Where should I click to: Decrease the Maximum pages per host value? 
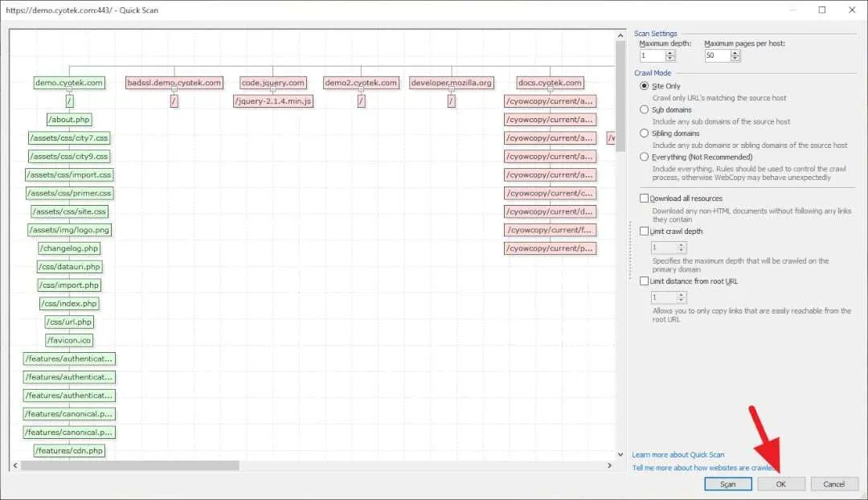735,58
